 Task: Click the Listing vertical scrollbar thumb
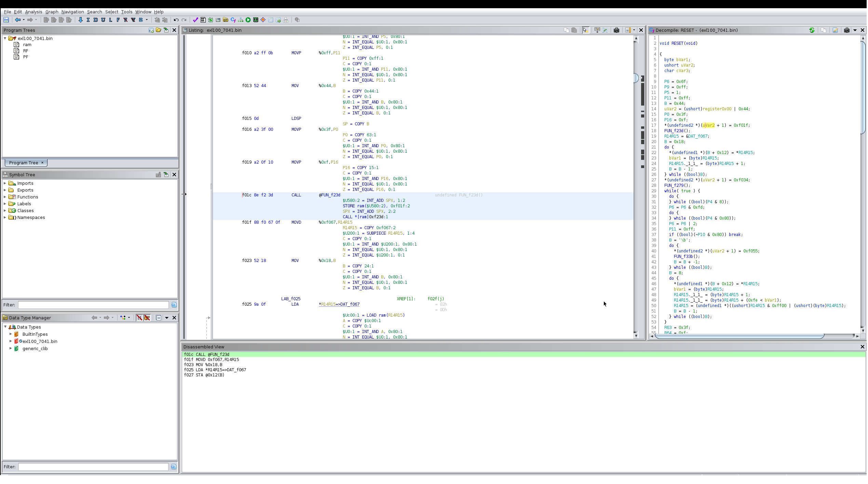[x=636, y=78]
